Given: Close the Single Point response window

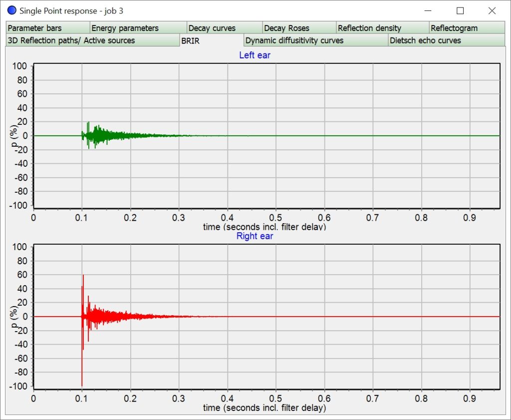Looking at the screenshot, I should [492, 11].
